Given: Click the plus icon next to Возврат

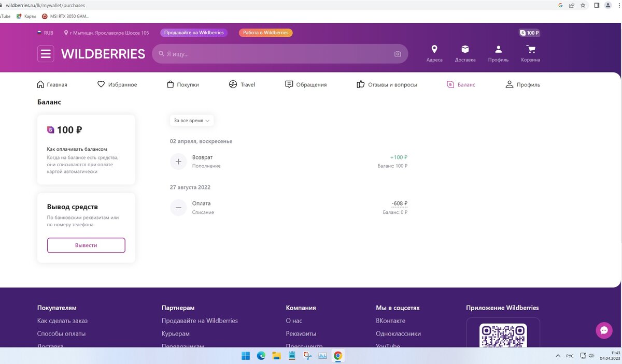Looking at the screenshot, I should pyautogui.click(x=178, y=162).
